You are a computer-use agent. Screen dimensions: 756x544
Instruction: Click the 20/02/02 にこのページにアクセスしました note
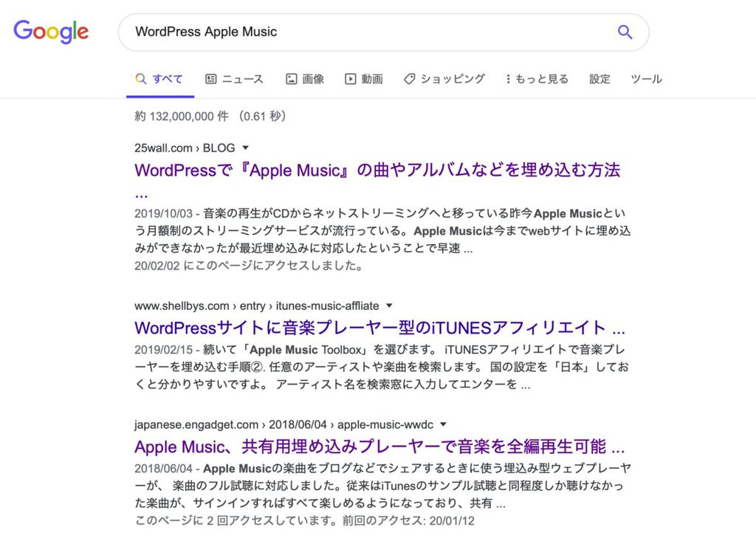[249, 266]
